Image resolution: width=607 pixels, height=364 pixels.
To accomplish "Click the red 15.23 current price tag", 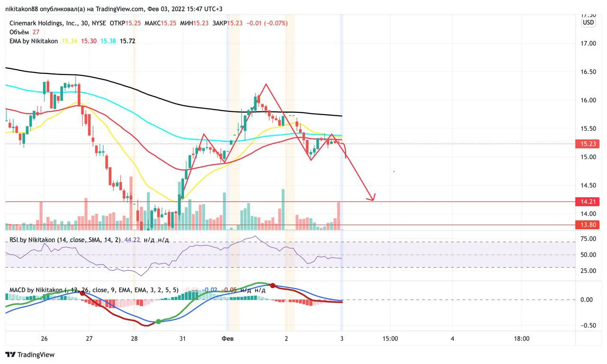I will (x=588, y=144).
